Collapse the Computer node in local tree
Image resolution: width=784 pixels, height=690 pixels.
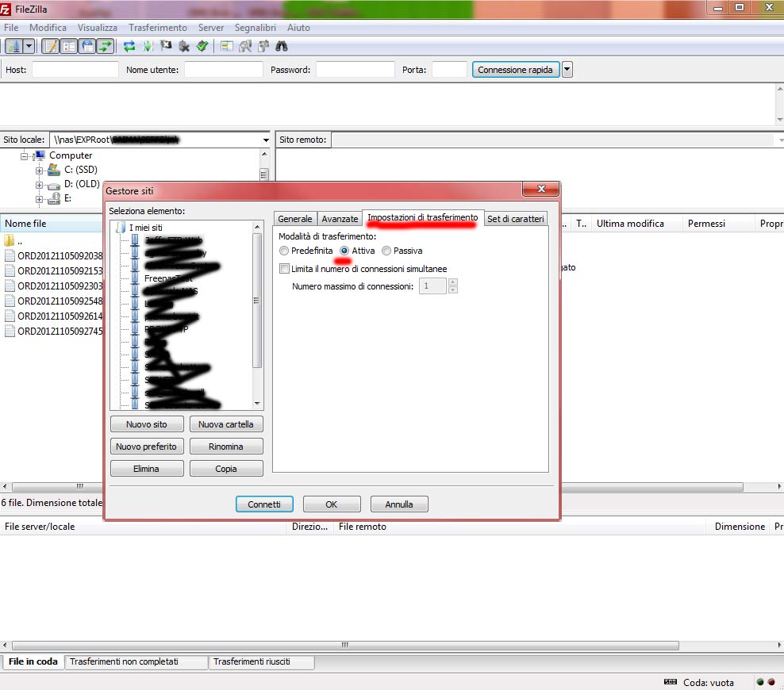pos(24,156)
